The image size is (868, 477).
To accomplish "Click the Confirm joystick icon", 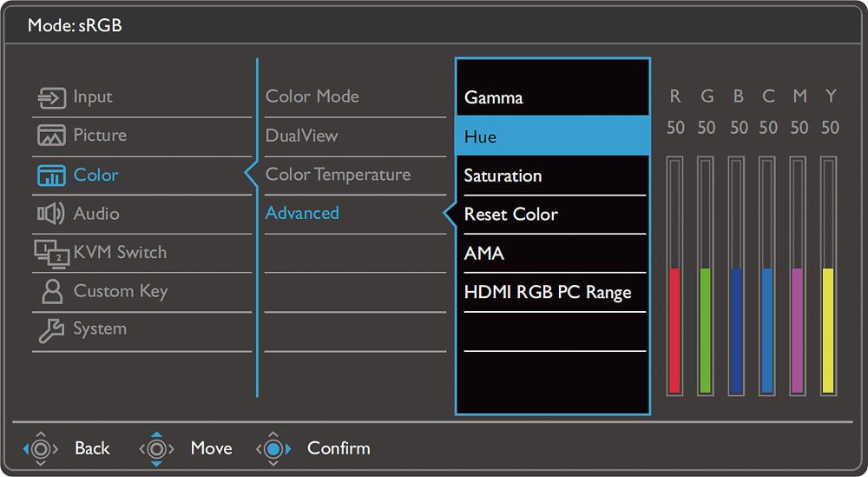I will [273, 448].
